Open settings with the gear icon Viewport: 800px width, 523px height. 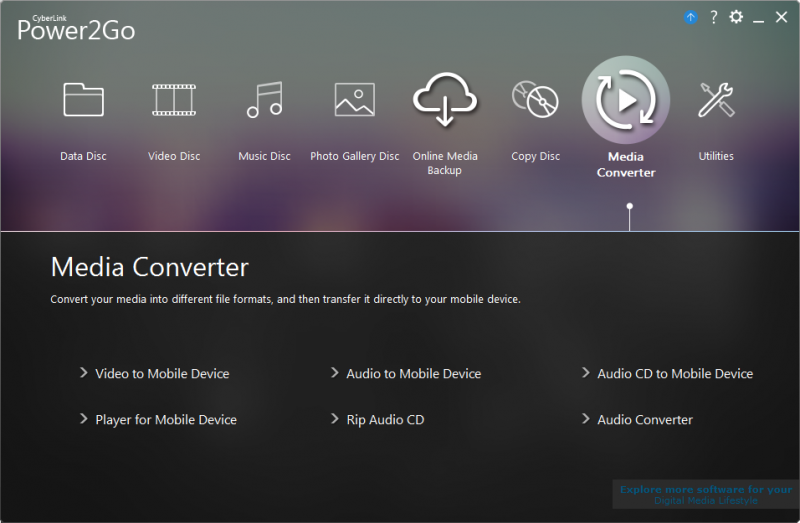tap(736, 17)
